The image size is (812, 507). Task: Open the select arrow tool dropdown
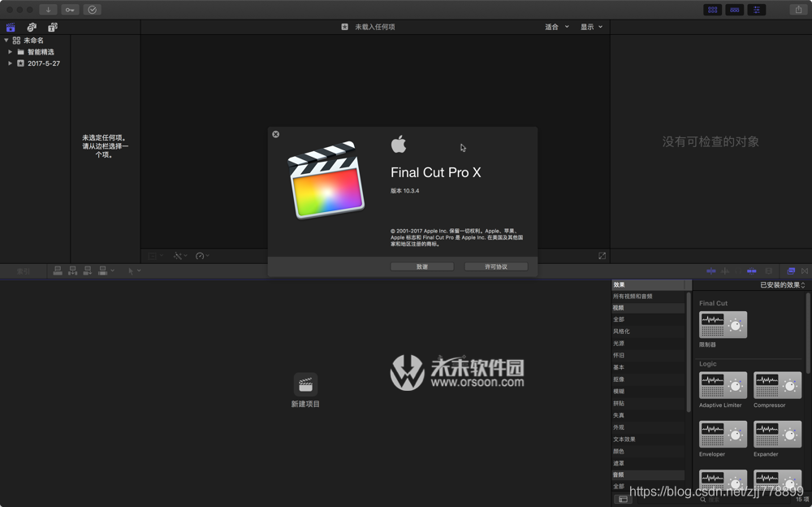pos(134,271)
